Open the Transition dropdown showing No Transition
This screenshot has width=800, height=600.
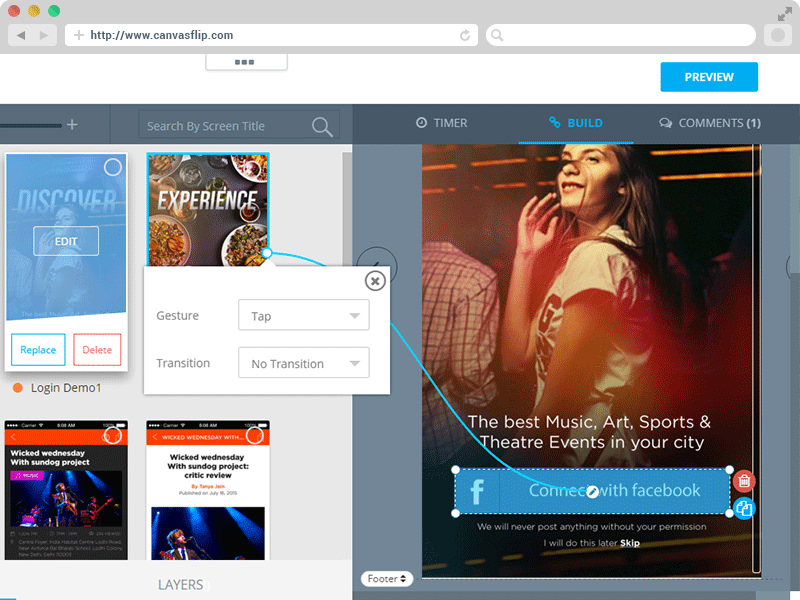(x=303, y=362)
